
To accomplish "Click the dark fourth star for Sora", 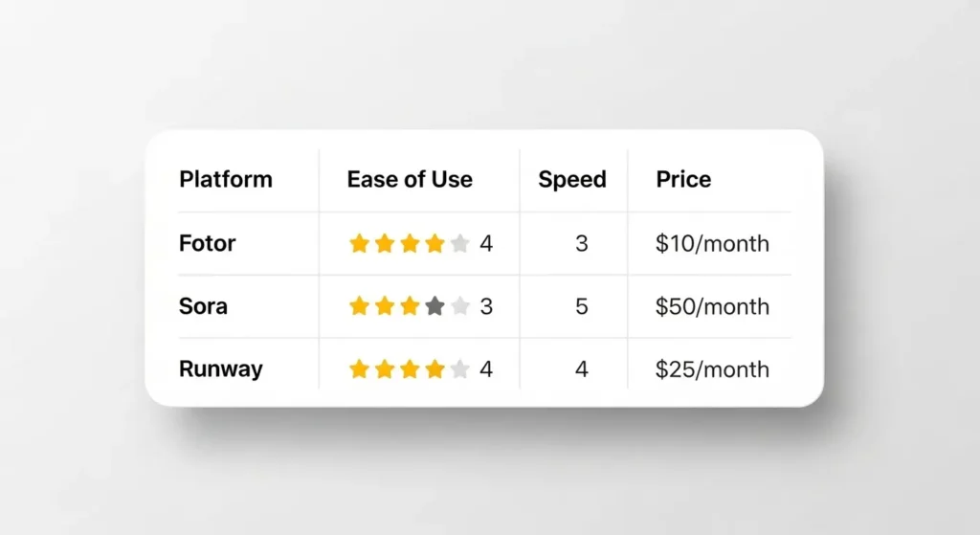I will click(x=434, y=306).
